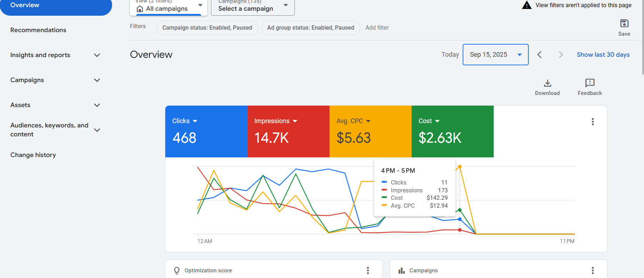Viewport: 644px width, 278px height.
Task: Click Ad group status: Enabled, Paused filter
Action: click(x=311, y=28)
